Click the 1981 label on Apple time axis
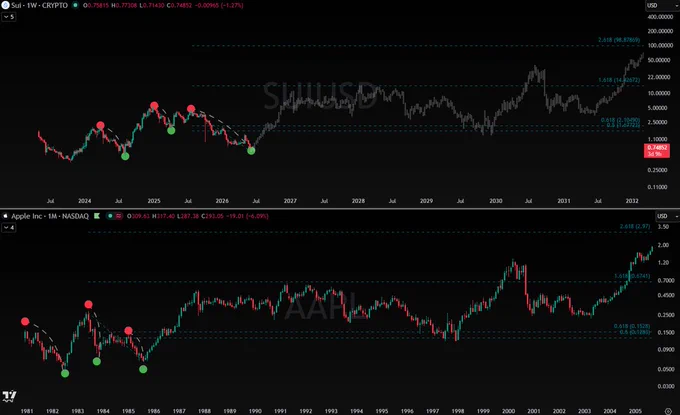Screen dimensions: 680x415 click(27, 411)
